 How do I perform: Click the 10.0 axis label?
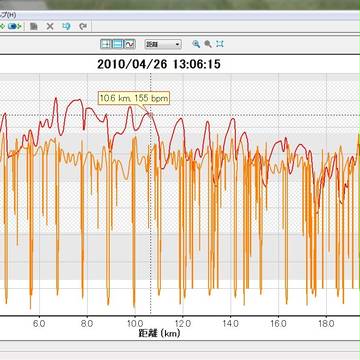tap(134, 324)
